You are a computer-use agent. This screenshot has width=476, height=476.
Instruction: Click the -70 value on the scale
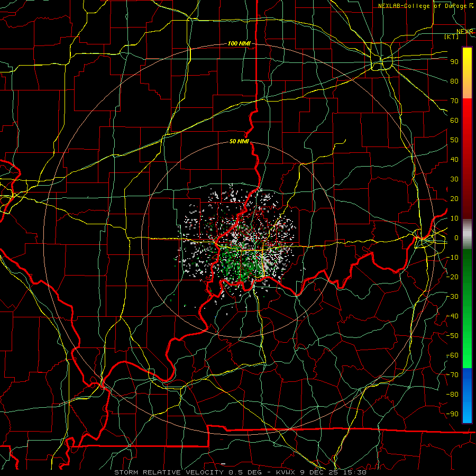pos(452,375)
